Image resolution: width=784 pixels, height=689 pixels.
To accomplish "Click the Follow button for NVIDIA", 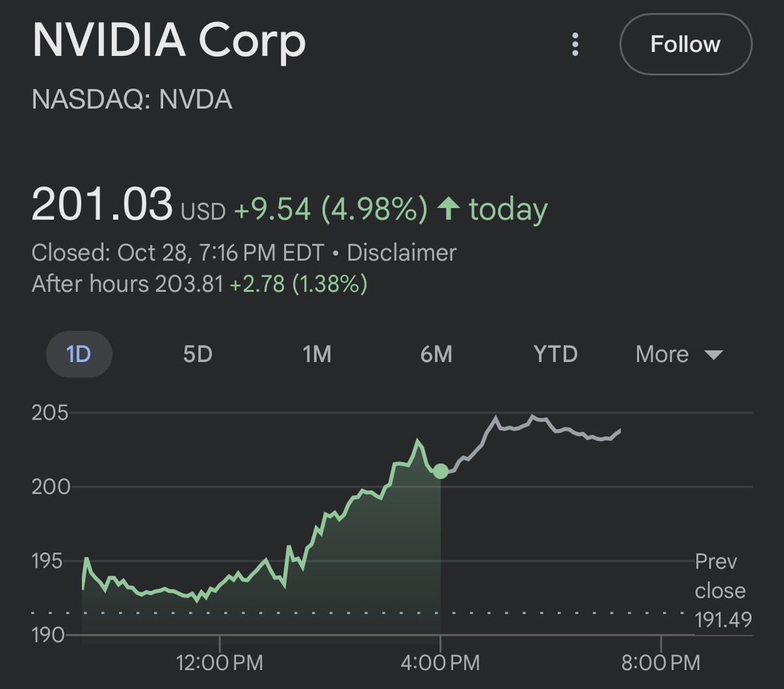I will coord(685,44).
